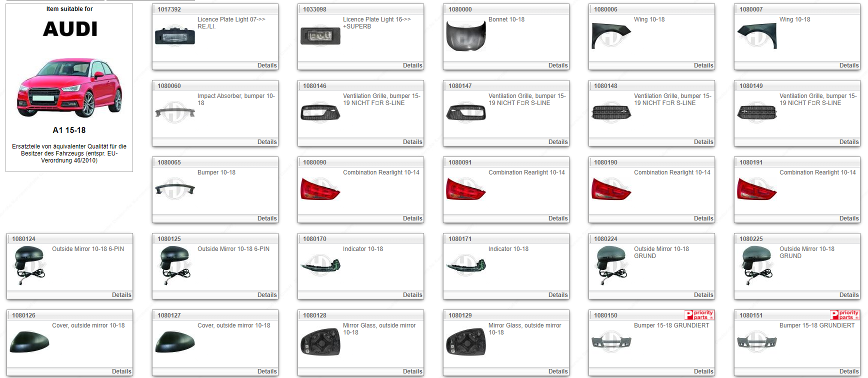Click the Bonnet 10-18 product image

click(x=465, y=36)
